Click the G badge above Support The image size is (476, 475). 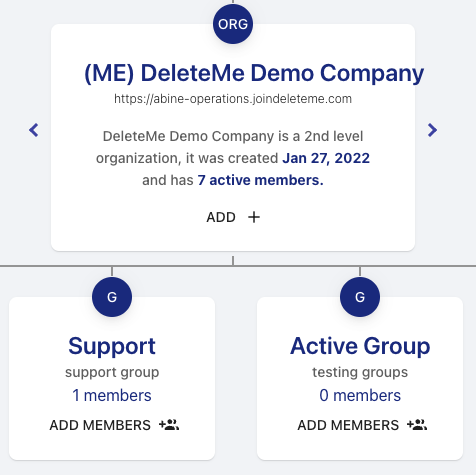pyautogui.click(x=112, y=297)
